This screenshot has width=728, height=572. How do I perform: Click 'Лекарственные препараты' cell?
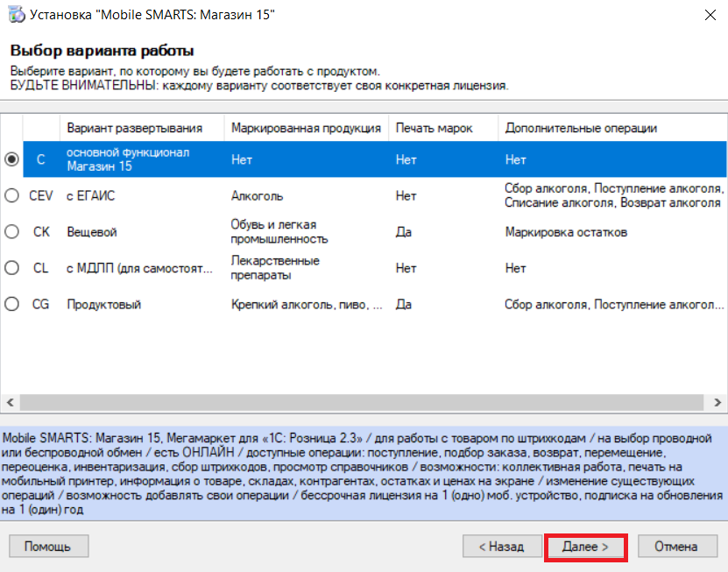[275, 268]
